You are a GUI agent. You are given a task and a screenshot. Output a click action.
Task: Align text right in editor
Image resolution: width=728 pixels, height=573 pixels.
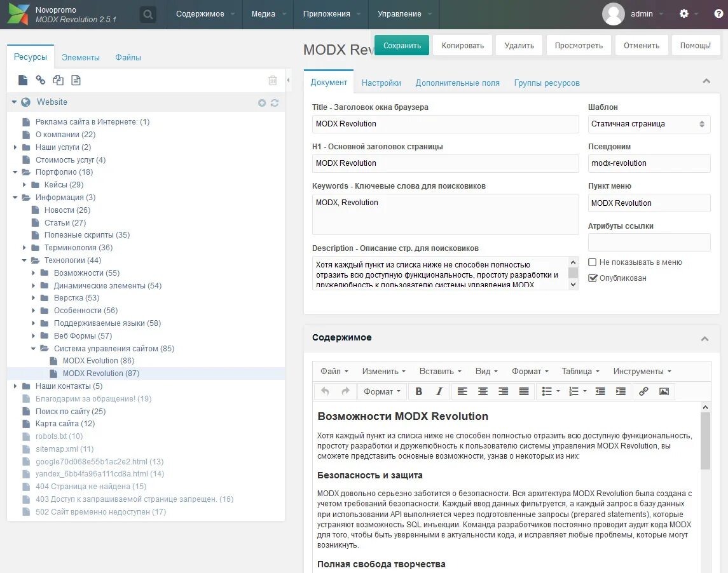(504, 391)
